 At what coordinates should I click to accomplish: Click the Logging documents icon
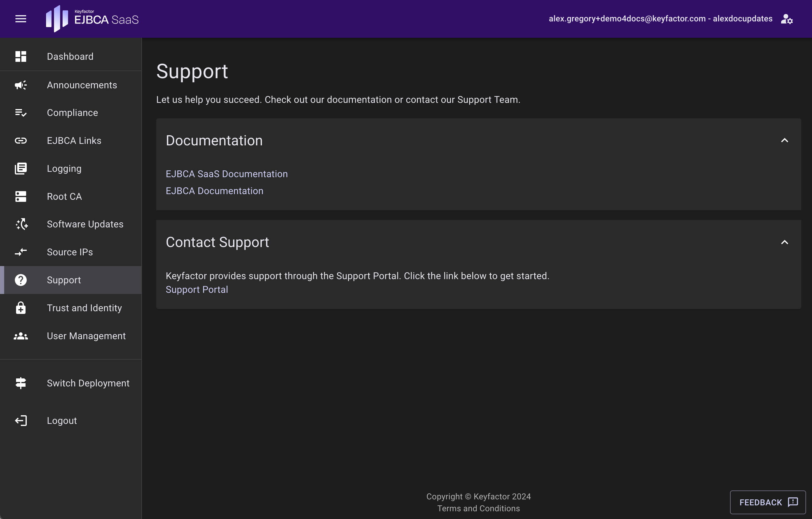[20, 168]
